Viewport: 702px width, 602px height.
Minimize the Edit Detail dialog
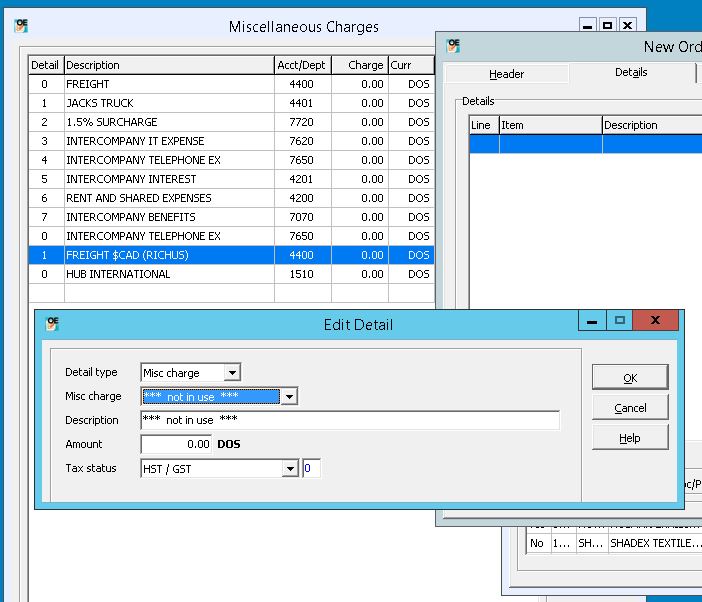593,321
